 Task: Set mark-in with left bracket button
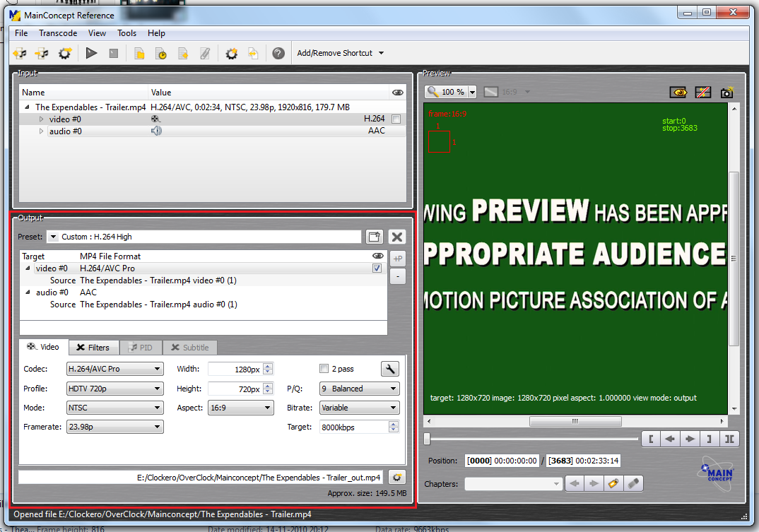(x=651, y=439)
